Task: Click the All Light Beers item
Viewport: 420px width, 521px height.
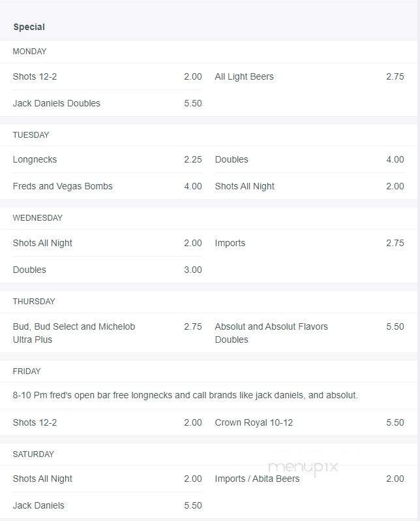Action: [x=244, y=76]
